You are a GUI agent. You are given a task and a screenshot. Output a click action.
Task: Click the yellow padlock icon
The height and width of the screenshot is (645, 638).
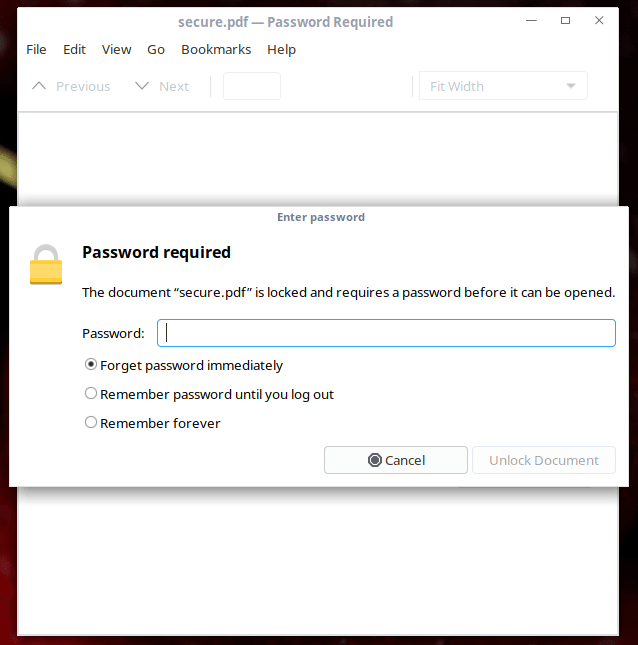(46, 264)
